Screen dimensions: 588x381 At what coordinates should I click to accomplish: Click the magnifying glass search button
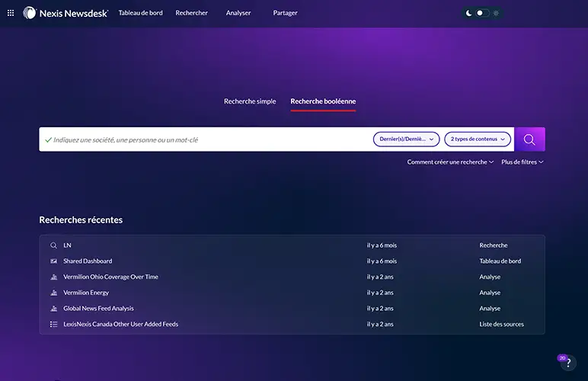click(529, 139)
